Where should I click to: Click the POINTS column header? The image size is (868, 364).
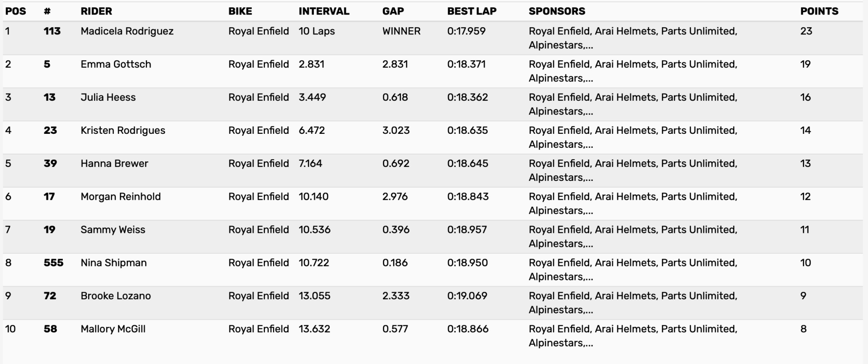[x=819, y=11]
